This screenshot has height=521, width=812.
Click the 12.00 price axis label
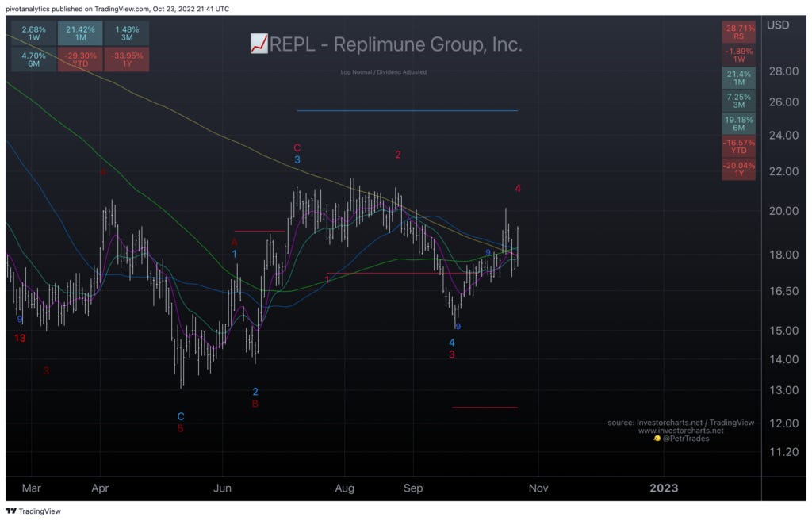pyautogui.click(x=783, y=423)
